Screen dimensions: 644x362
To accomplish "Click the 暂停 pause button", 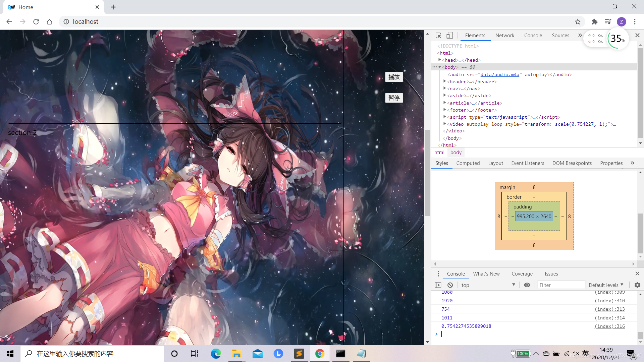I will (x=394, y=98).
